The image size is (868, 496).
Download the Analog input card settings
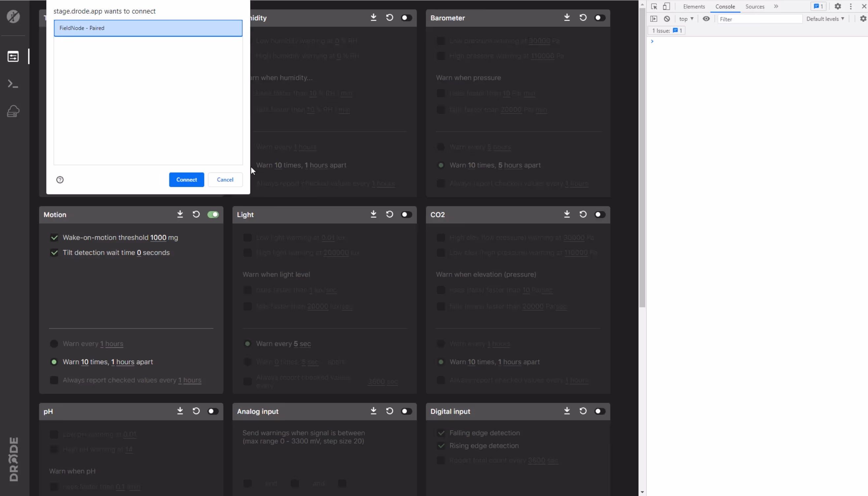373,411
